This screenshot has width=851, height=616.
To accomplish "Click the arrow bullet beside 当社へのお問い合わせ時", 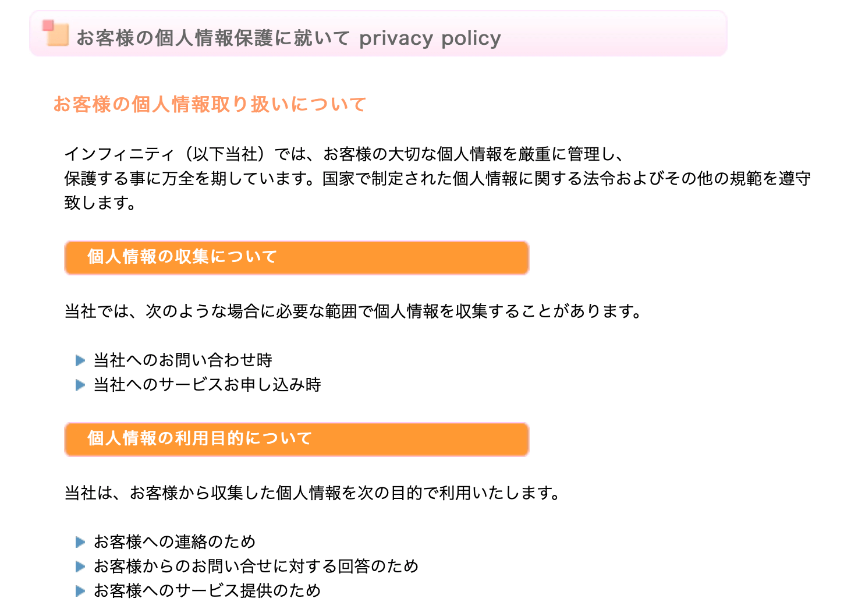I will (80, 360).
